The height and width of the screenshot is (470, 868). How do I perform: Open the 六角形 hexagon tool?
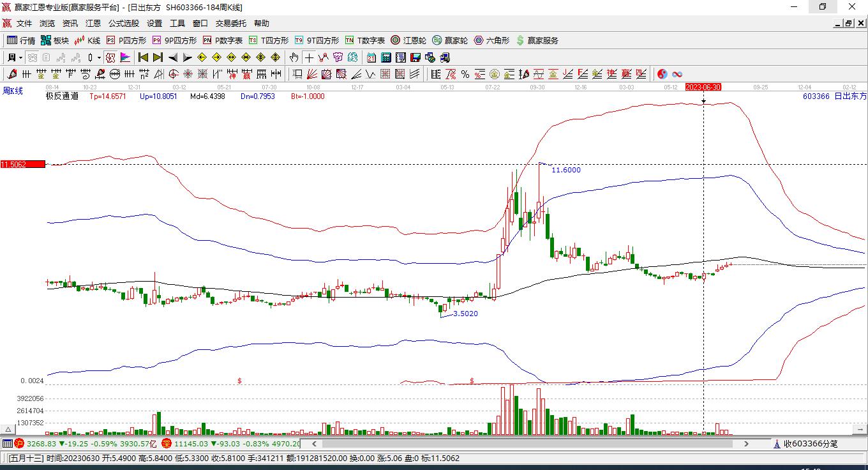pos(491,40)
